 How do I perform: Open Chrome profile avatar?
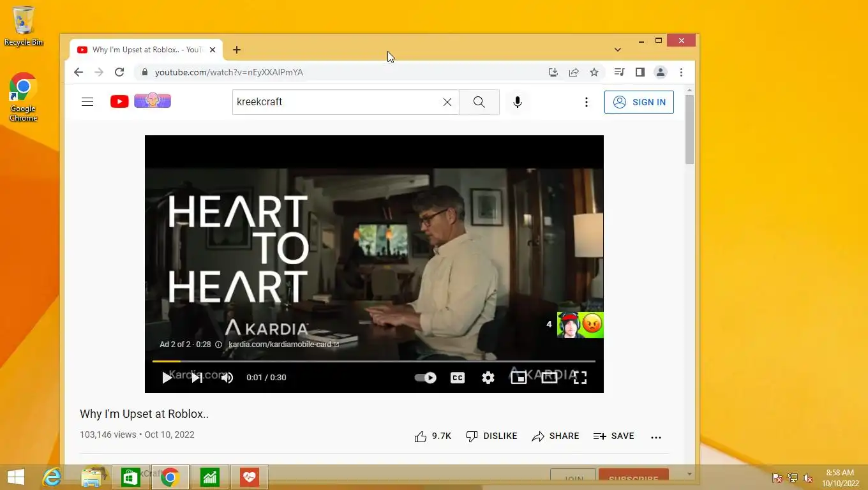click(661, 72)
